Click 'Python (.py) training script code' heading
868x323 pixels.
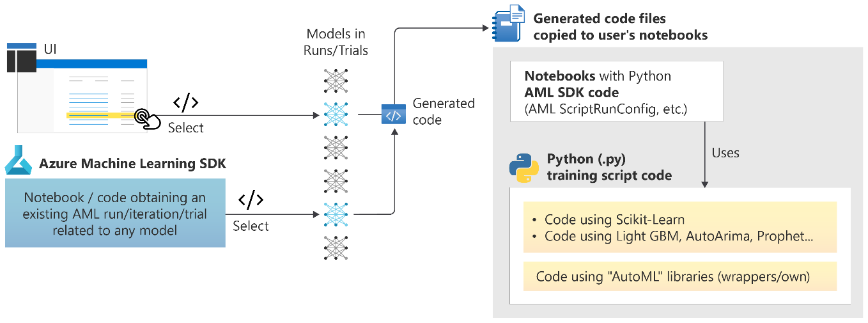[609, 167]
